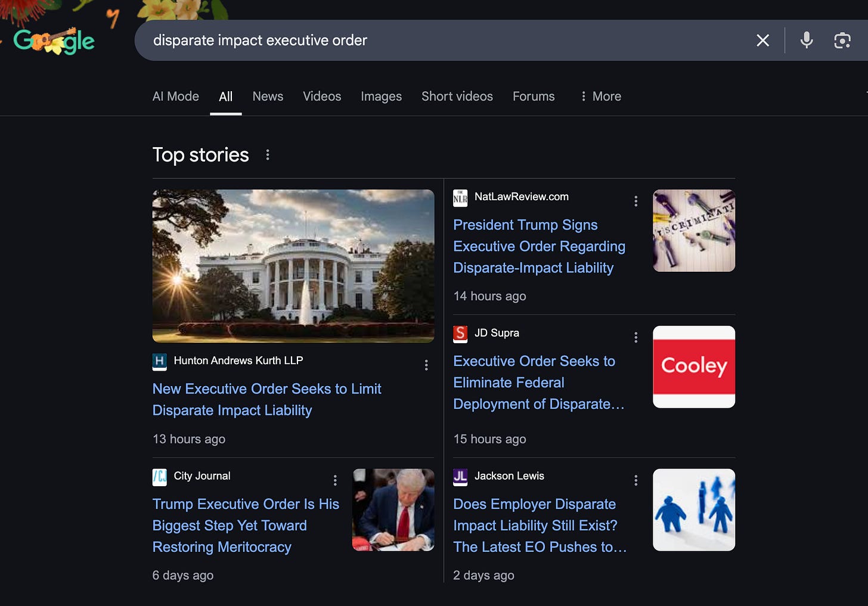868x606 pixels.
Task: Click the Cooley logo thumbnail
Action: 694,367
